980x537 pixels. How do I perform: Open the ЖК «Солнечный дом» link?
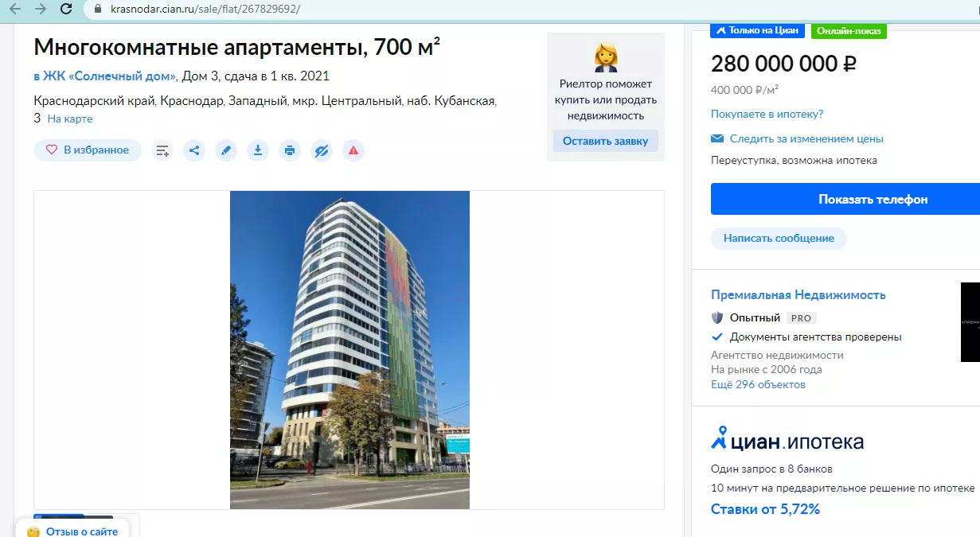click(x=104, y=76)
